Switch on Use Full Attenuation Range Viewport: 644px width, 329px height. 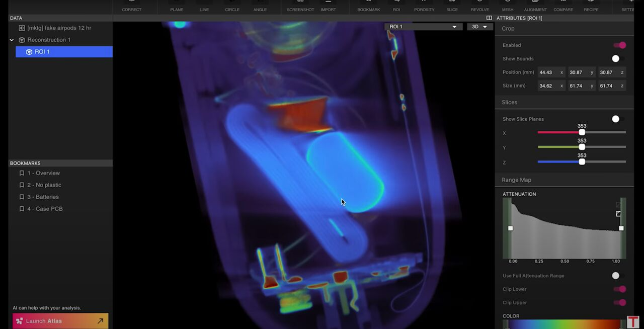(x=618, y=276)
